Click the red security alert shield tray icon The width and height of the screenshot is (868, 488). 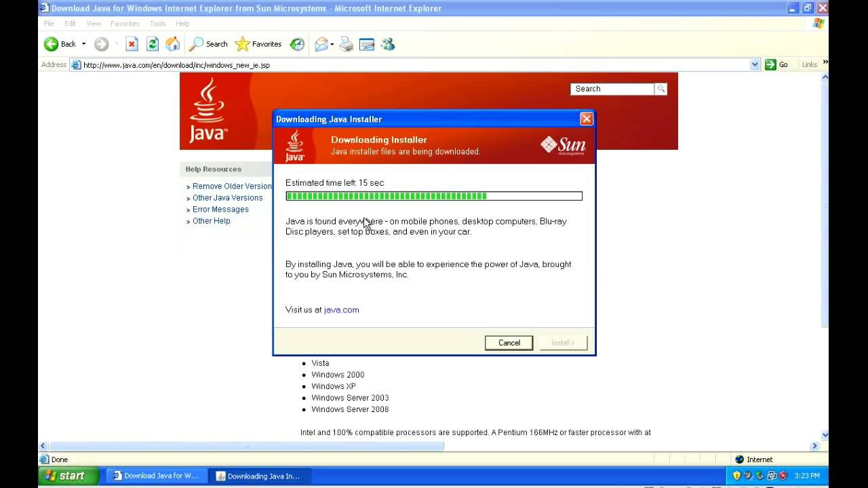coord(783,476)
